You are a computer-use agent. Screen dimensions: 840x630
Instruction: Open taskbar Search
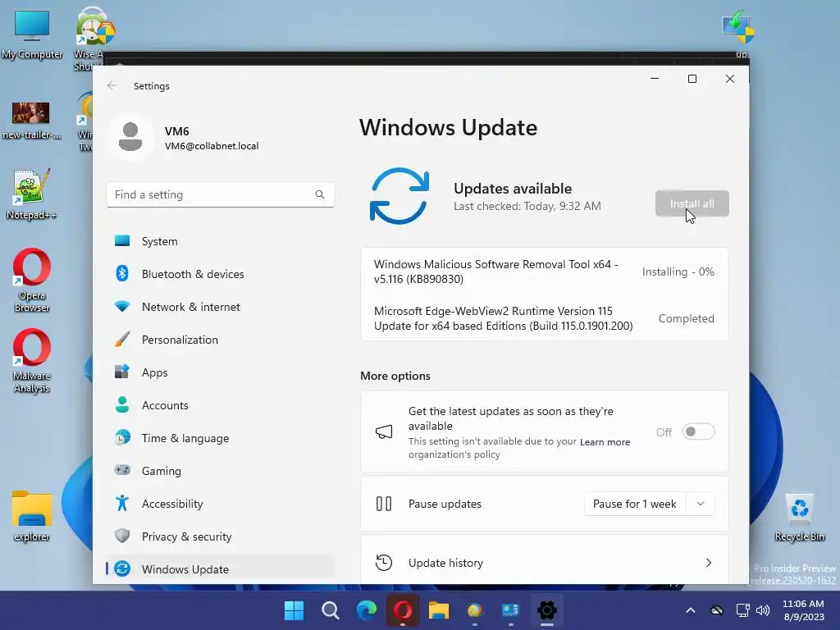(x=330, y=610)
